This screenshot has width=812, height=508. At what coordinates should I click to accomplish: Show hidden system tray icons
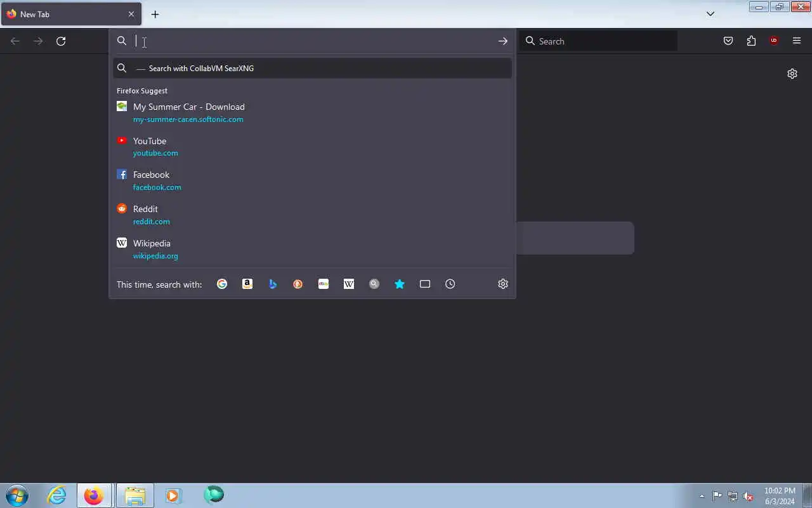(x=702, y=496)
